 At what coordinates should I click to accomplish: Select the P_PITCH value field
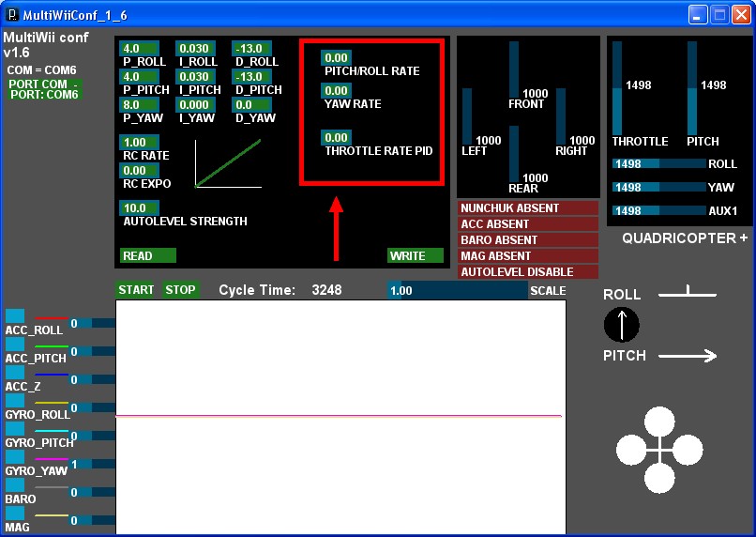click(x=140, y=77)
